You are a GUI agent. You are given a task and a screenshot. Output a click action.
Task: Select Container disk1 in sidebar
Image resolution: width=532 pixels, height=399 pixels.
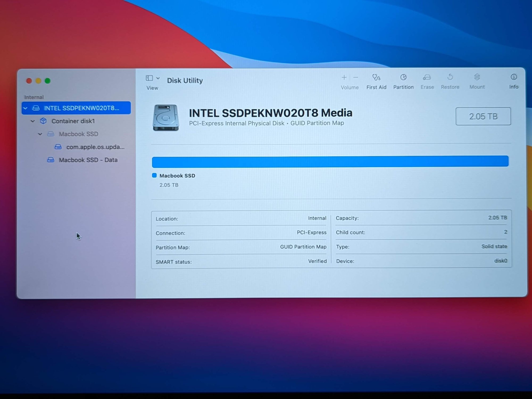tap(73, 121)
